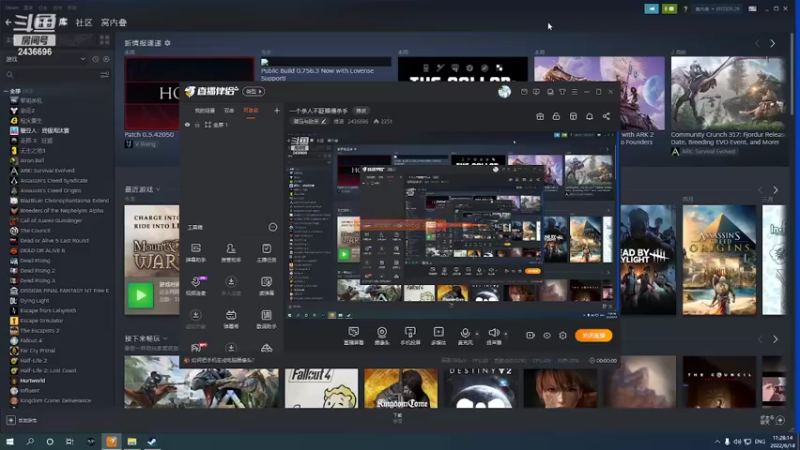Toggle Steam library sort by recent clock icon

[95, 59]
